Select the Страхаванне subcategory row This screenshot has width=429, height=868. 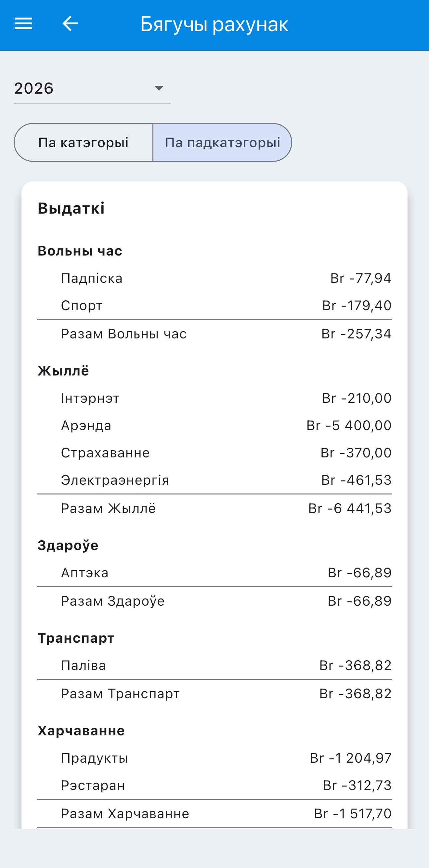pos(214,453)
